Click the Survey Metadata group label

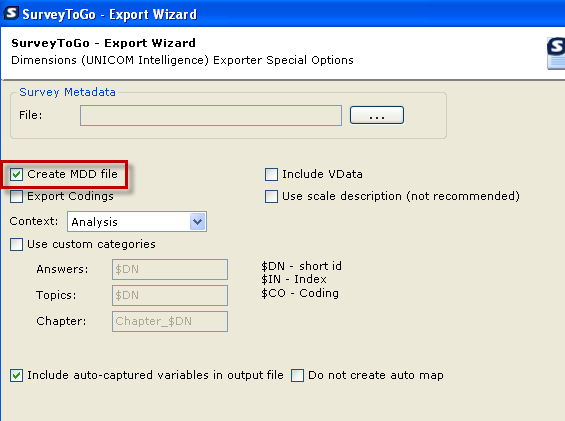[x=67, y=92]
